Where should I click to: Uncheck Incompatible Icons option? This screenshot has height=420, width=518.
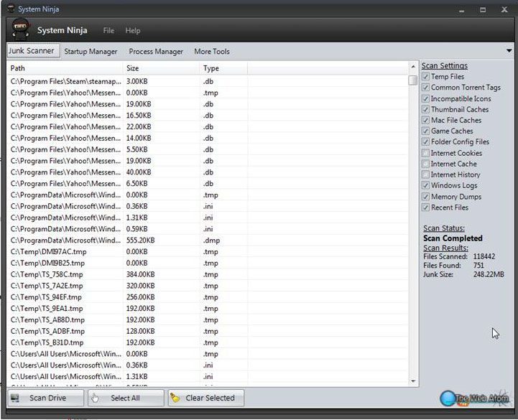click(425, 98)
